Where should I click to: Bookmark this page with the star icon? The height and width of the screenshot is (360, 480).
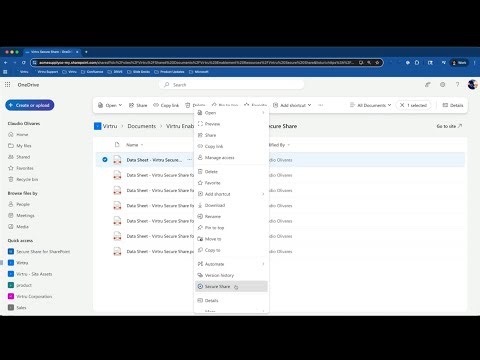pos(377,62)
